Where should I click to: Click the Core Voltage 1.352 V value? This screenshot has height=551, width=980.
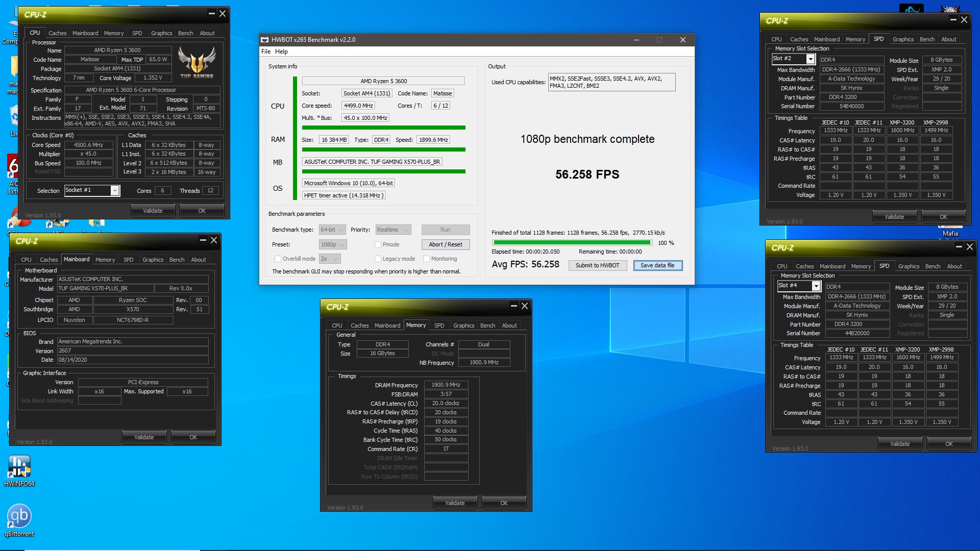click(153, 78)
